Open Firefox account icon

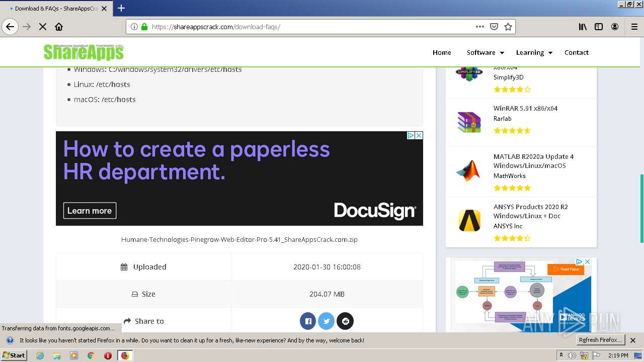615,27
